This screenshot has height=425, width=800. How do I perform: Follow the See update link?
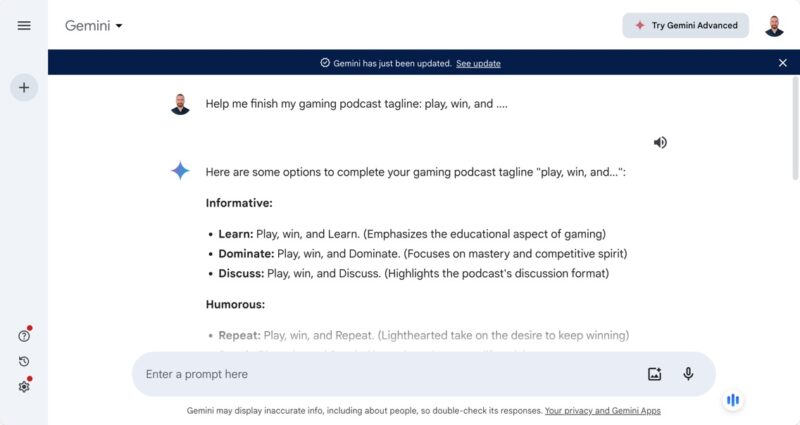[478, 63]
